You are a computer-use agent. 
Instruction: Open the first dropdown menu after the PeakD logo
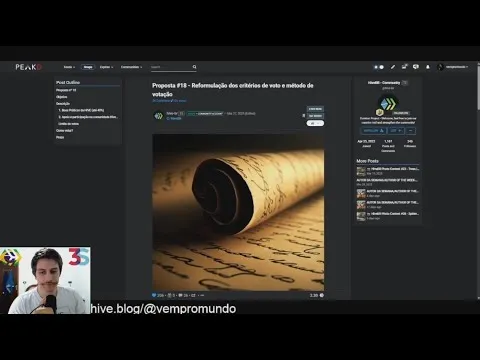pyautogui.click(x=69, y=67)
